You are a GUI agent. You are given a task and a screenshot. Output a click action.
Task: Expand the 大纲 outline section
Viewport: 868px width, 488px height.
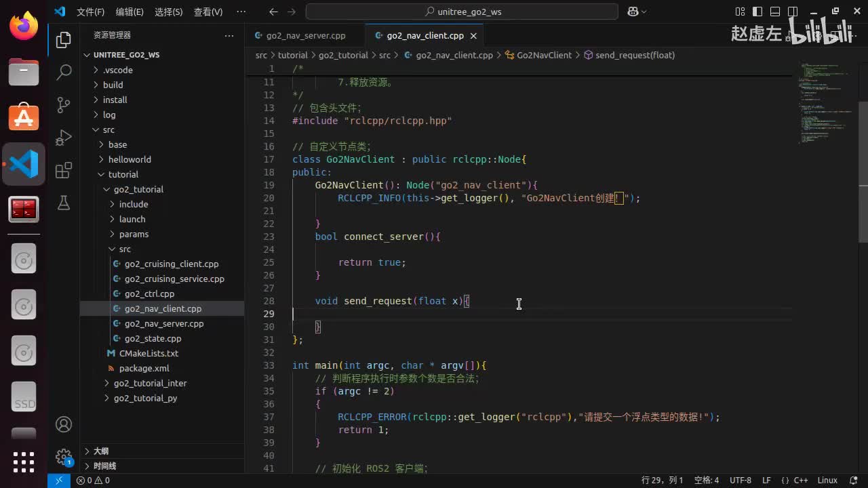click(162, 451)
